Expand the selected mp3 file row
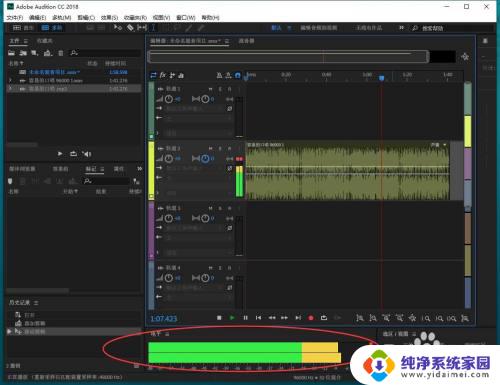This screenshot has height=385, width=500. [x=10, y=89]
